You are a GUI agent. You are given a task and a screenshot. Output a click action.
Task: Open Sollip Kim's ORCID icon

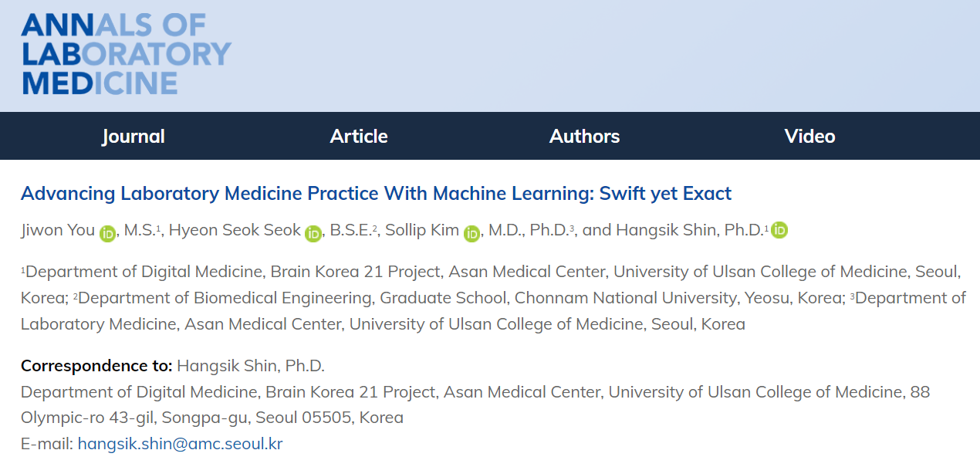(471, 233)
